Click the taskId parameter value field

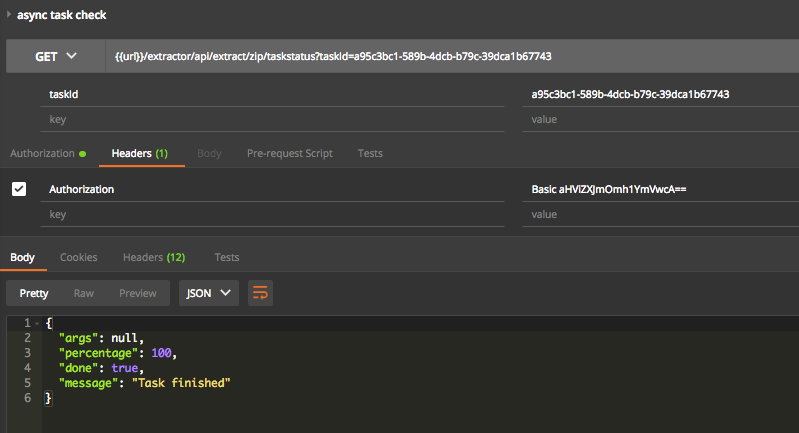660,94
